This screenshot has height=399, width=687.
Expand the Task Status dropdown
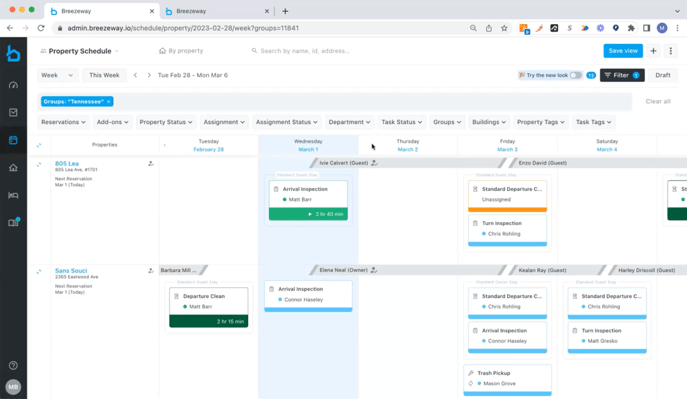point(402,122)
